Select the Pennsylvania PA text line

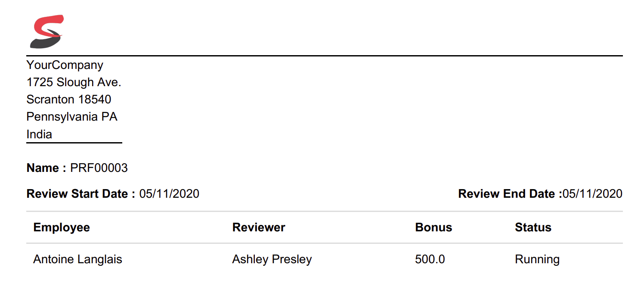pos(72,117)
